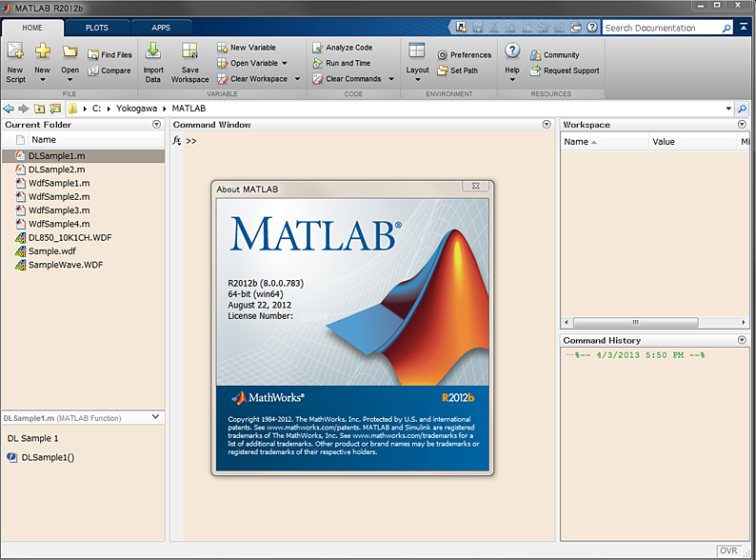Image resolution: width=756 pixels, height=560 pixels.
Task: Click the Import Data icon
Action: (x=153, y=50)
